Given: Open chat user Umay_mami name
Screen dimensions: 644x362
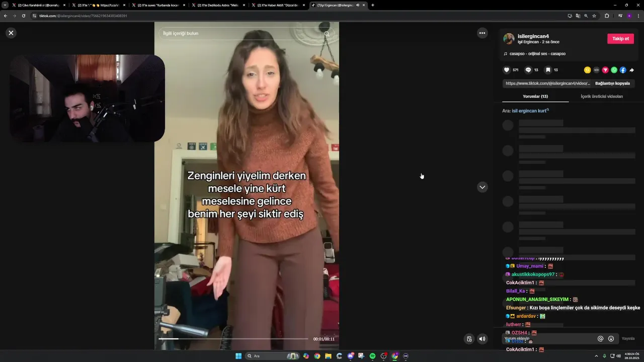Looking at the screenshot, I should click(x=530, y=266).
